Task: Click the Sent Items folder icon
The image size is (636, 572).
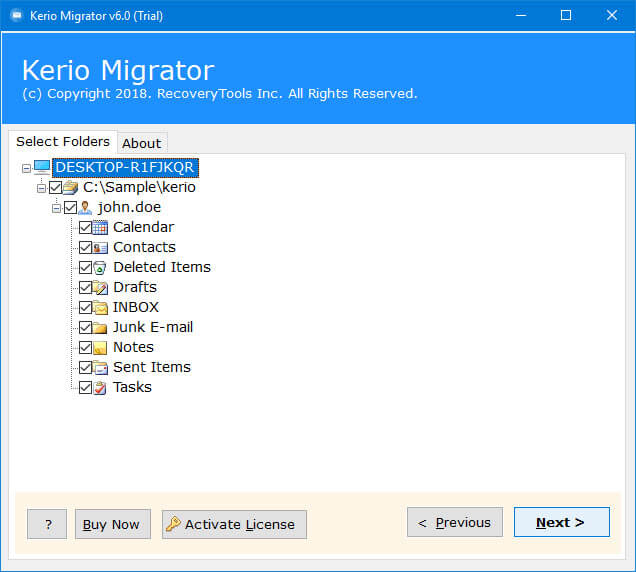Action: point(100,367)
